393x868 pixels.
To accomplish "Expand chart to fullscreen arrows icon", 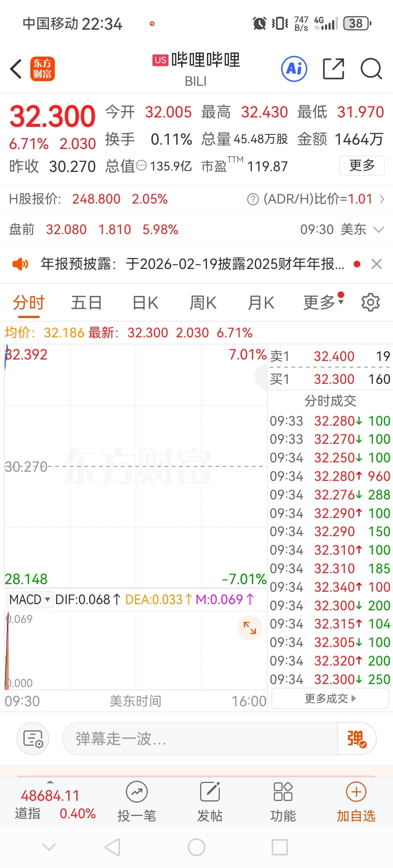I will 250,628.
